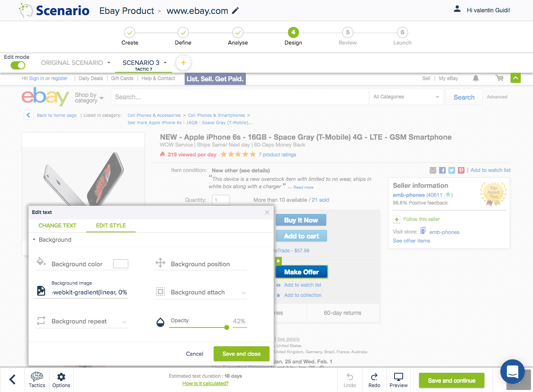Image resolution: width=533 pixels, height=392 pixels.
Task: Click the Make Offer button
Action: (301, 272)
